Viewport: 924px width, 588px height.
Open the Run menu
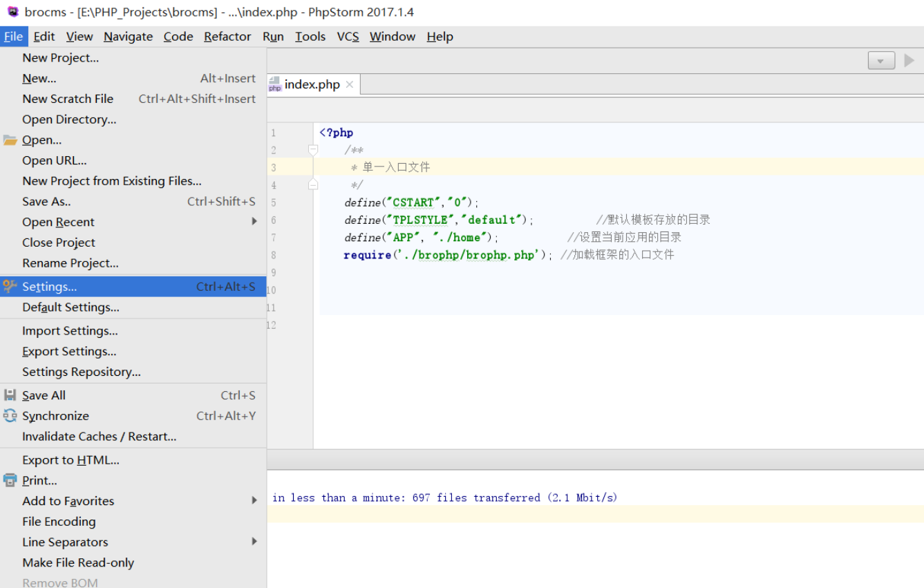[x=273, y=37]
